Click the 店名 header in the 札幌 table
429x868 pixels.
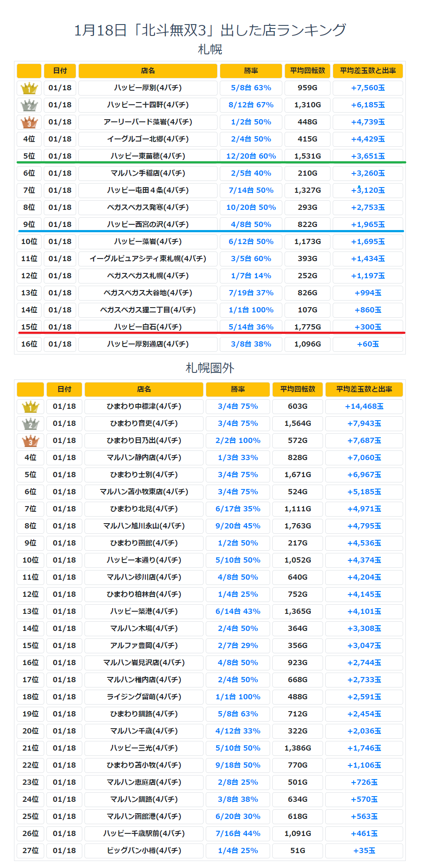coord(148,71)
